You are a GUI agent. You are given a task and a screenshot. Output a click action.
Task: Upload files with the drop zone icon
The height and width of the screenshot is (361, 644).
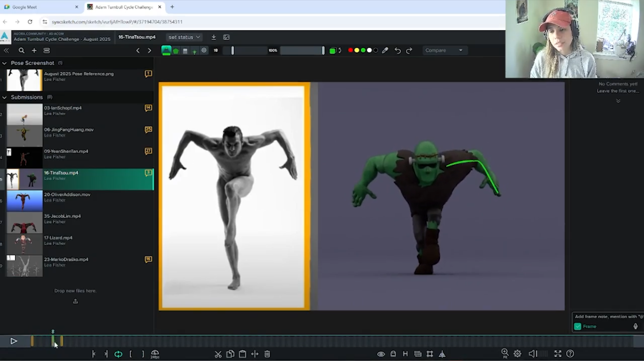[x=75, y=301]
